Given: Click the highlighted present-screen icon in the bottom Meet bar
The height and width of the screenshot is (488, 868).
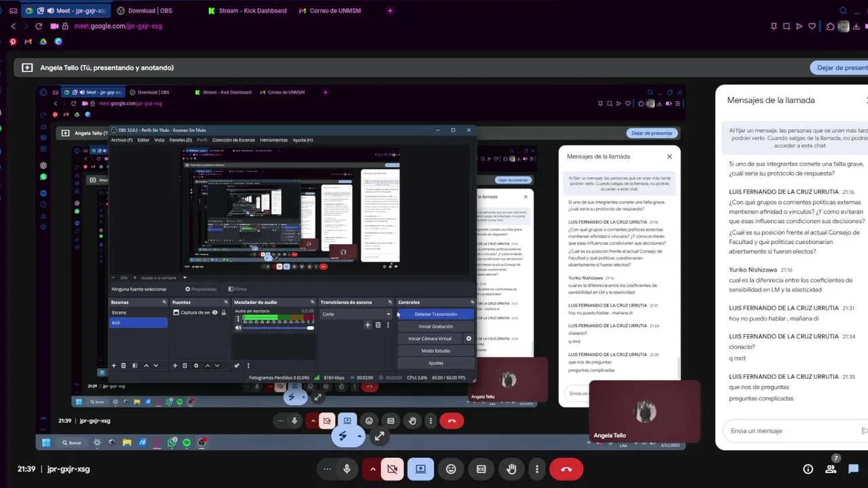Looking at the screenshot, I should pyautogui.click(x=420, y=469).
